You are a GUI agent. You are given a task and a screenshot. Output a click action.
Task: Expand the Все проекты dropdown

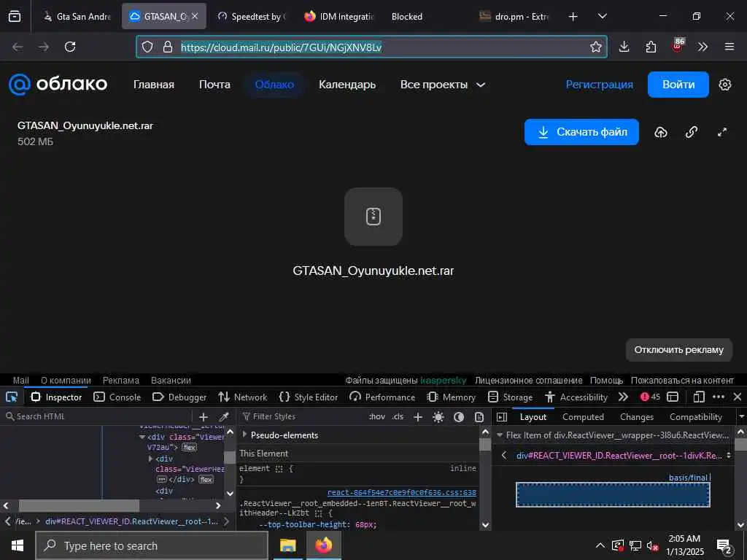point(443,85)
